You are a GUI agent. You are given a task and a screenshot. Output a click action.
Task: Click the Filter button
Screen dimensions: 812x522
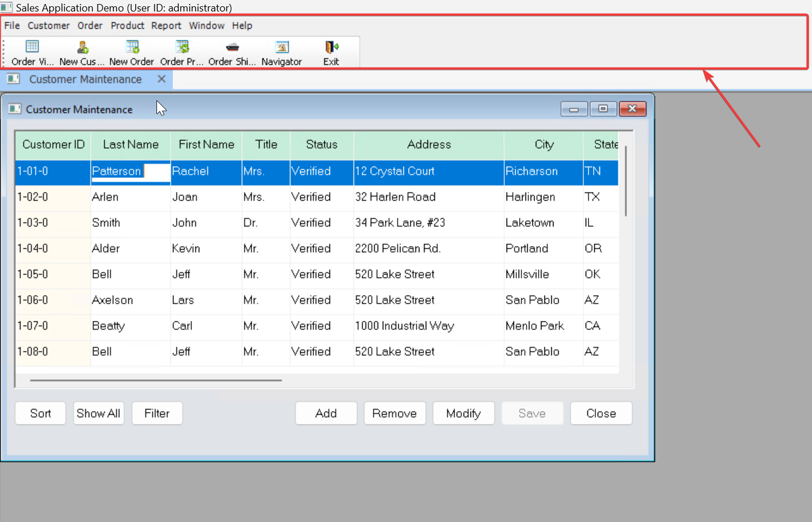[157, 413]
